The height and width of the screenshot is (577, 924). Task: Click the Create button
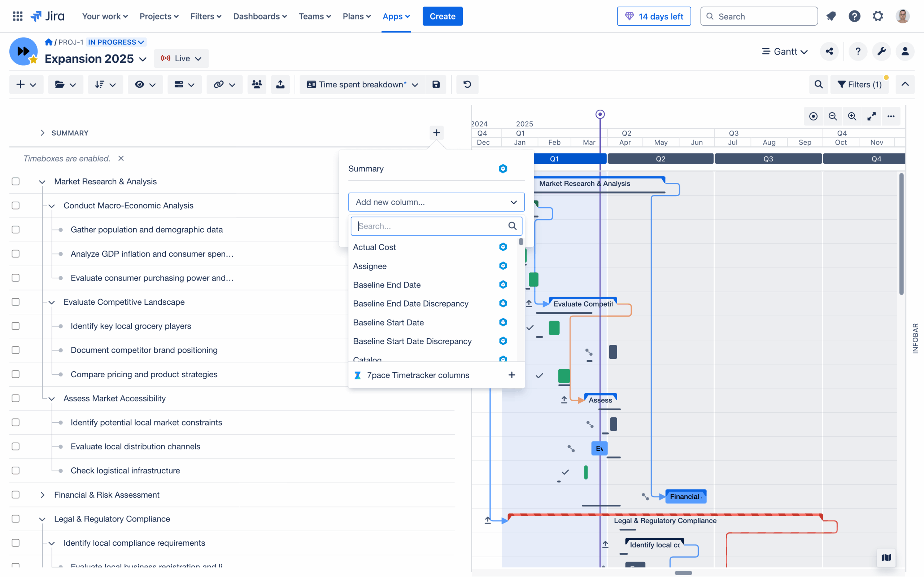[442, 16]
